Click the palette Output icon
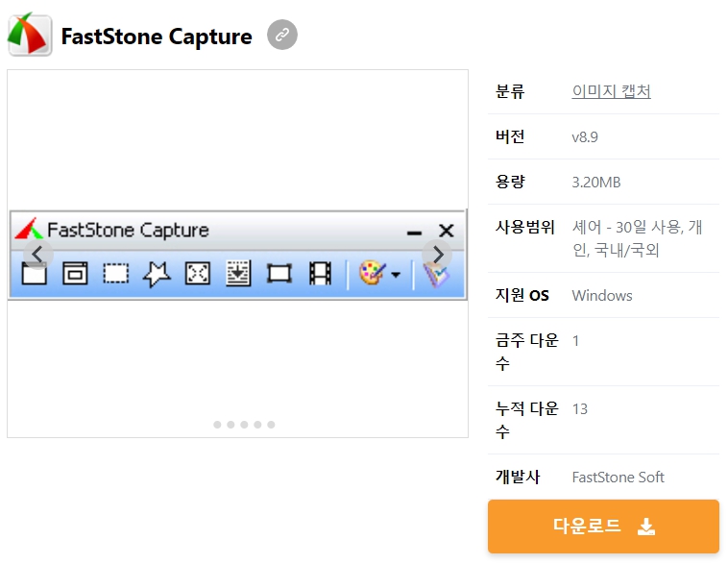This screenshot has height=564, width=728. pos(373,273)
